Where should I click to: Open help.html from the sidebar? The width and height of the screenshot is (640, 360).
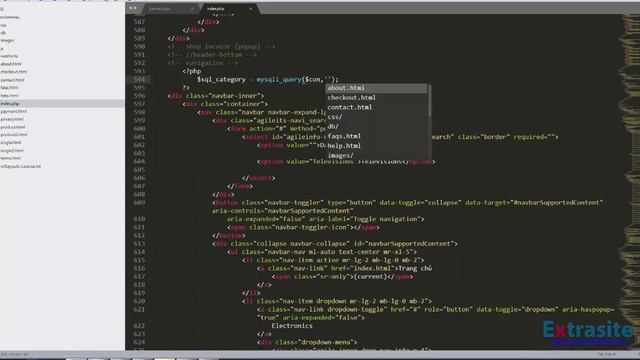tap(9, 96)
